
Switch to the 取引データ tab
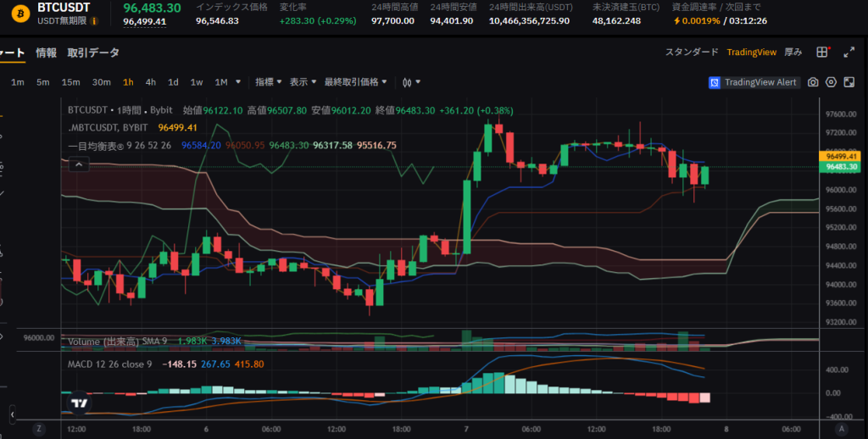[93, 53]
